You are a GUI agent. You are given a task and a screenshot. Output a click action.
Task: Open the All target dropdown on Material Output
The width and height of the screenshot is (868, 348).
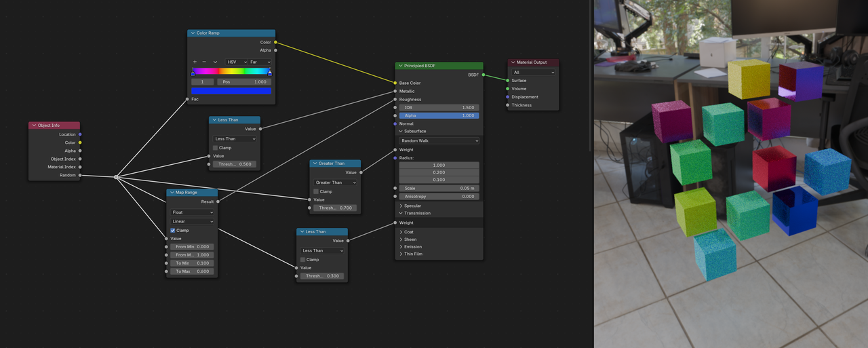tap(534, 72)
